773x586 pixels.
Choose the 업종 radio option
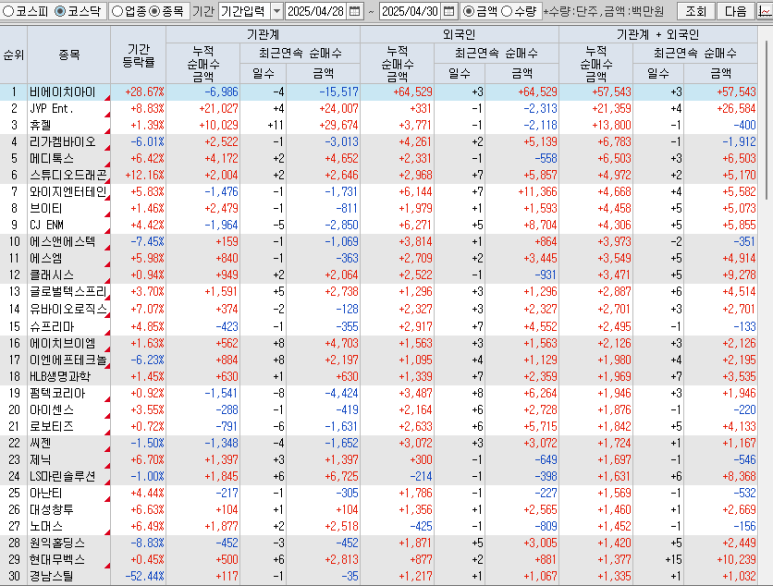117,11
